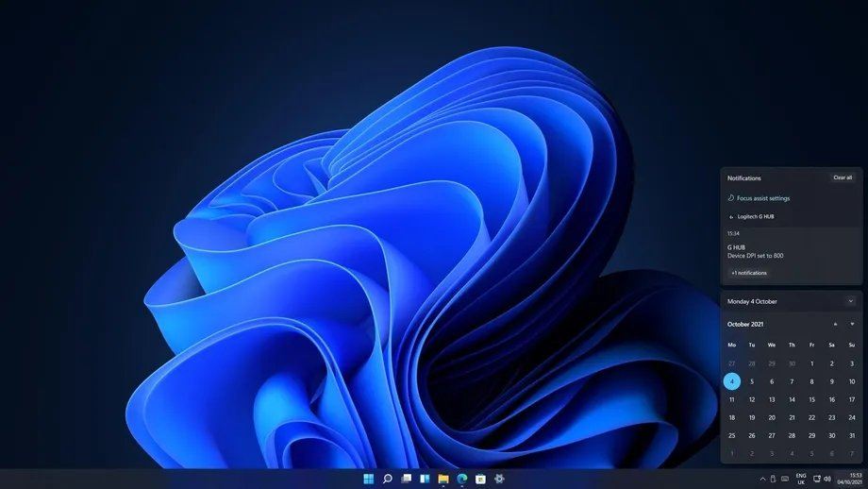Open the Settings gear in the taskbar
The width and height of the screenshot is (868, 489).
499,479
